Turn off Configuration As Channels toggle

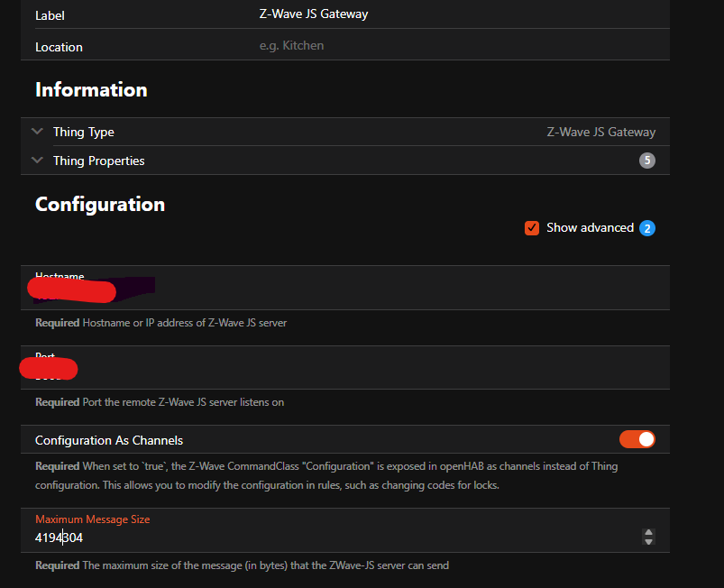coord(637,439)
